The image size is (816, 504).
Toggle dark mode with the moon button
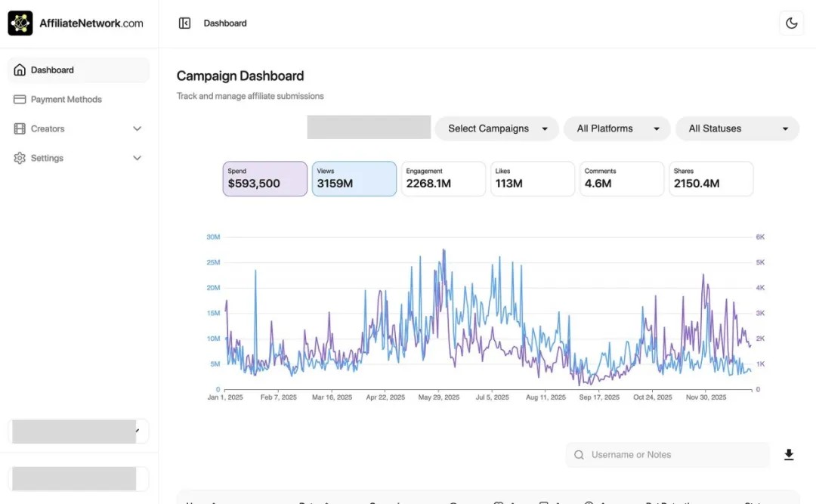(791, 23)
